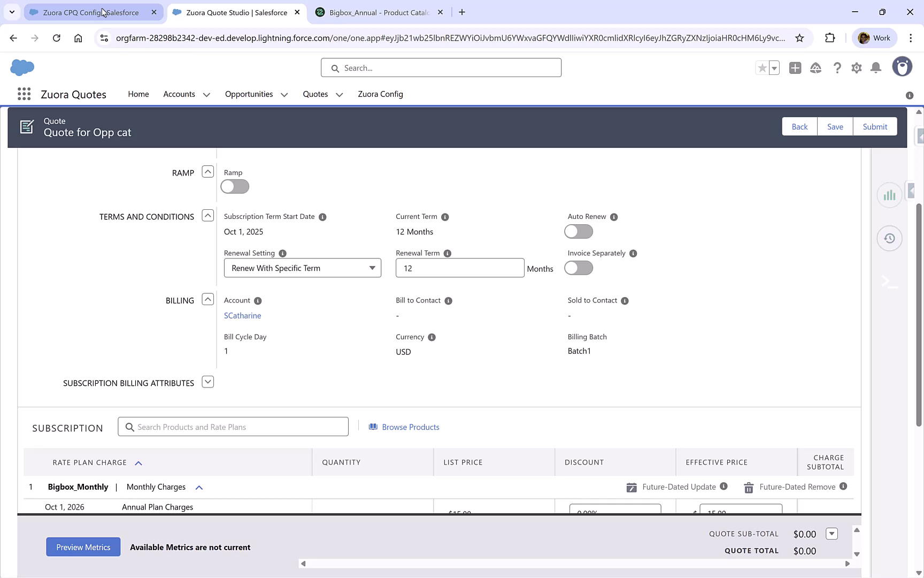This screenshot has height=578, width=924.
Task: Open the Opportunities menu
Action: coord(256,94)
